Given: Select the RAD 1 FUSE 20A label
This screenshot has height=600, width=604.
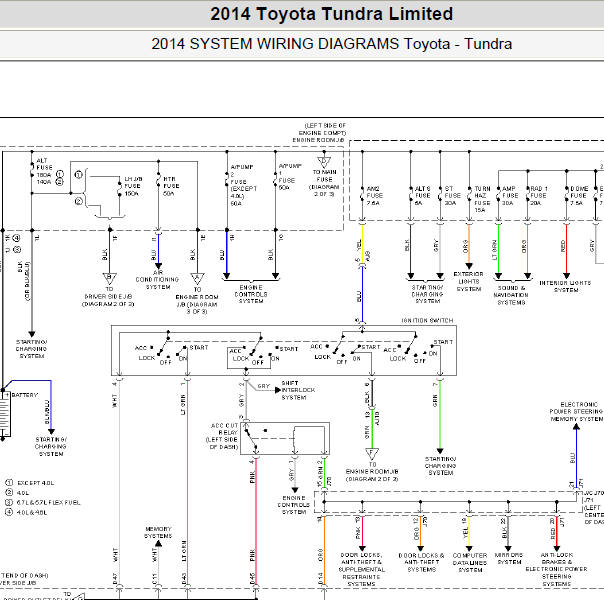Looking at the screenshot, I should 539,196.
